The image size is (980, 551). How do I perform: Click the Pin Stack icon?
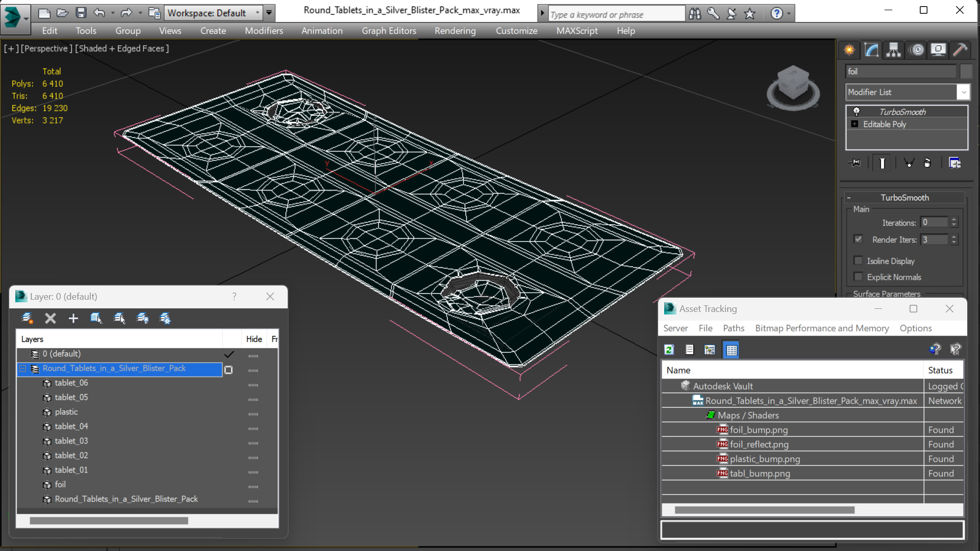[855, 163]
